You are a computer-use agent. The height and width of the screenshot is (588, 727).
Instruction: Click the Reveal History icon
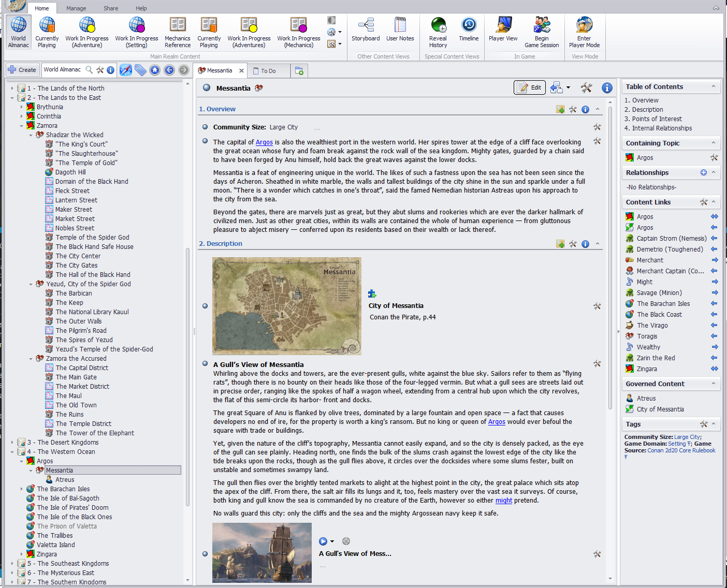click(x=438, y=30)
